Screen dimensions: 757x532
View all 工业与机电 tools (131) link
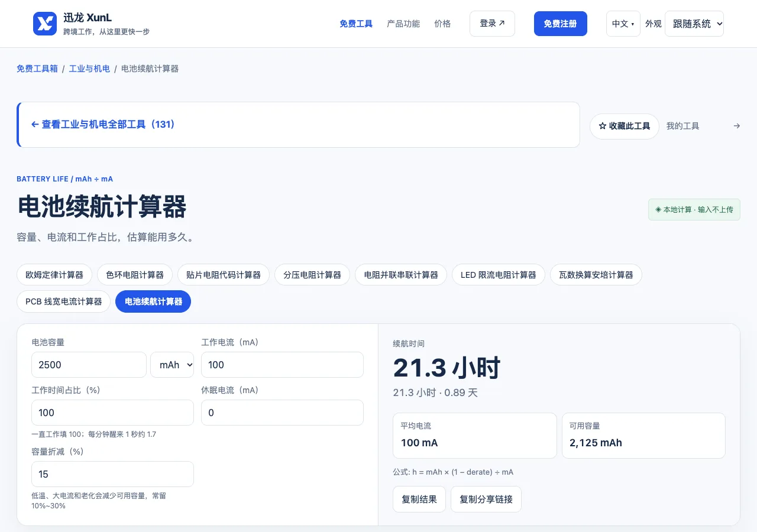tap(103, 125)
